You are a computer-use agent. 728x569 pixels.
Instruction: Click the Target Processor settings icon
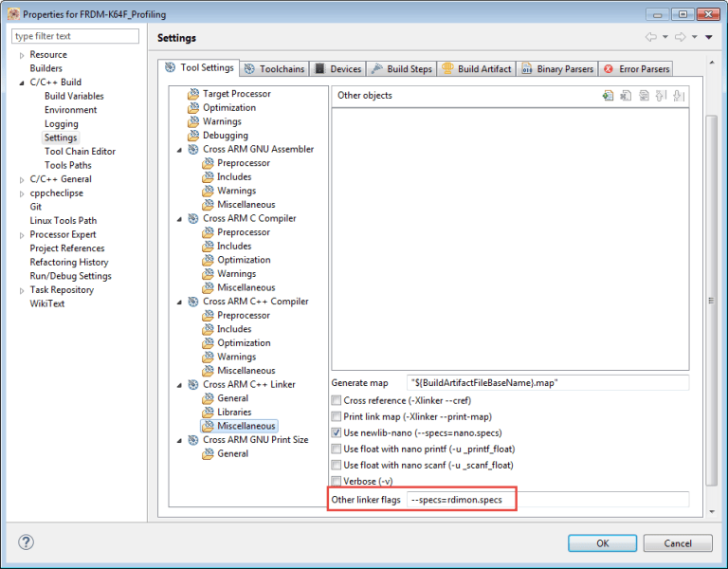(193, 94)
